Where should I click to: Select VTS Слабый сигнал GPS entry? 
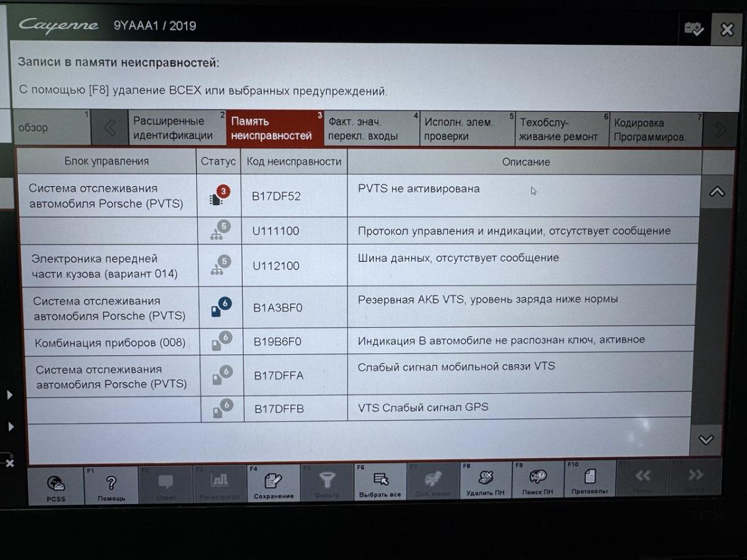[x=423, y=408]
